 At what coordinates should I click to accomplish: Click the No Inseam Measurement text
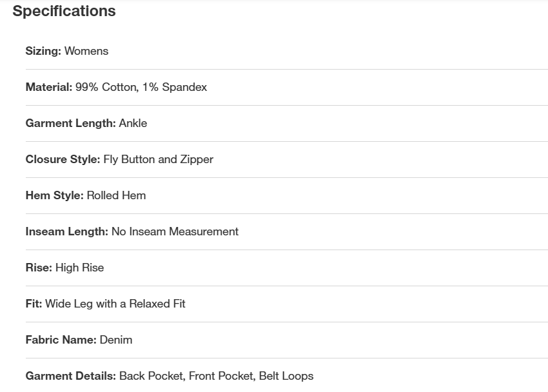coord(175,231)
